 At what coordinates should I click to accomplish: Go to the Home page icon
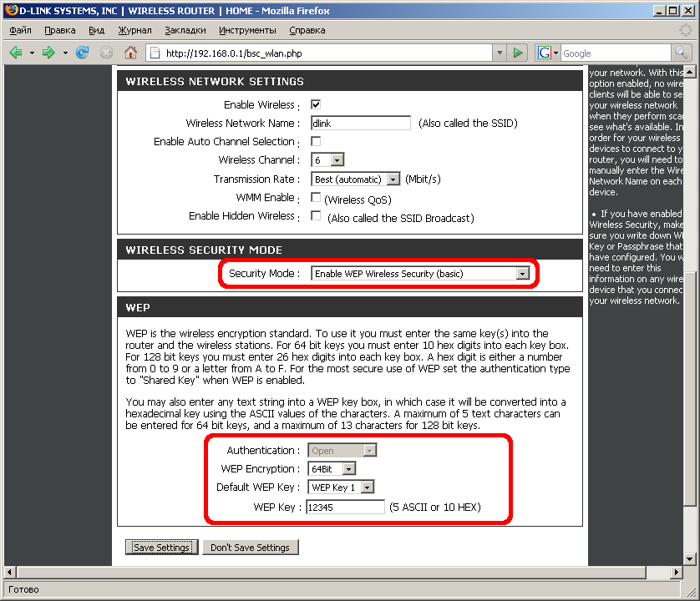130,53
